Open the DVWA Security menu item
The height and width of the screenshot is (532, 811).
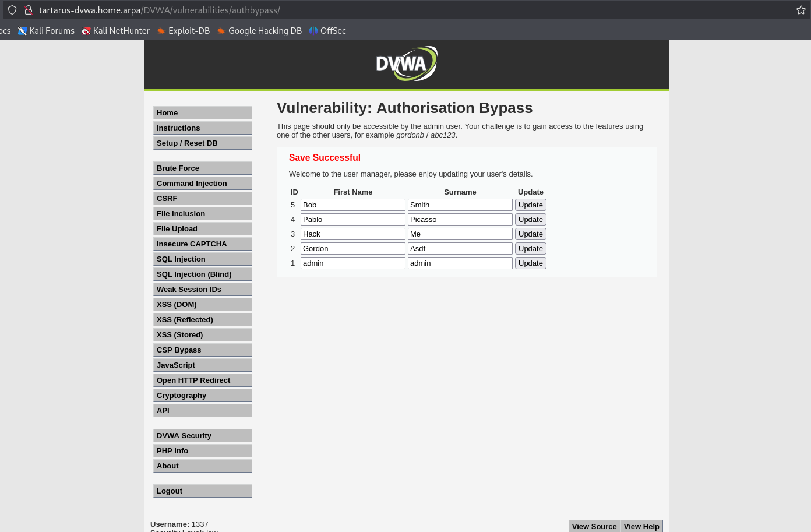202,436
